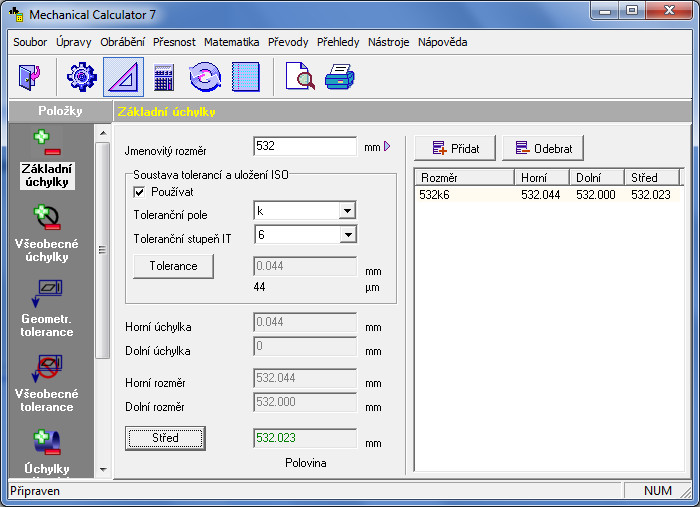Click the 532.000 cell in table

(x=596, y=195)
